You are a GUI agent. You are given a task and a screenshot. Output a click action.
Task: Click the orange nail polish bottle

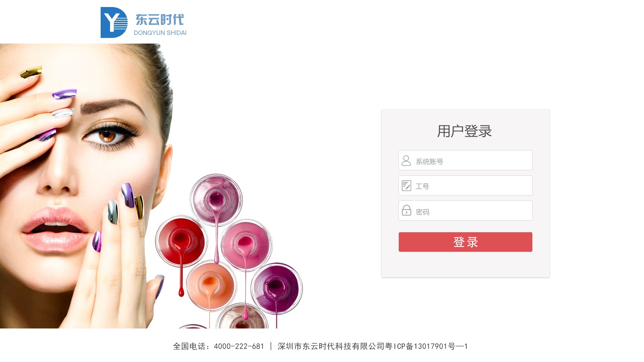click(x=210, y=286)
